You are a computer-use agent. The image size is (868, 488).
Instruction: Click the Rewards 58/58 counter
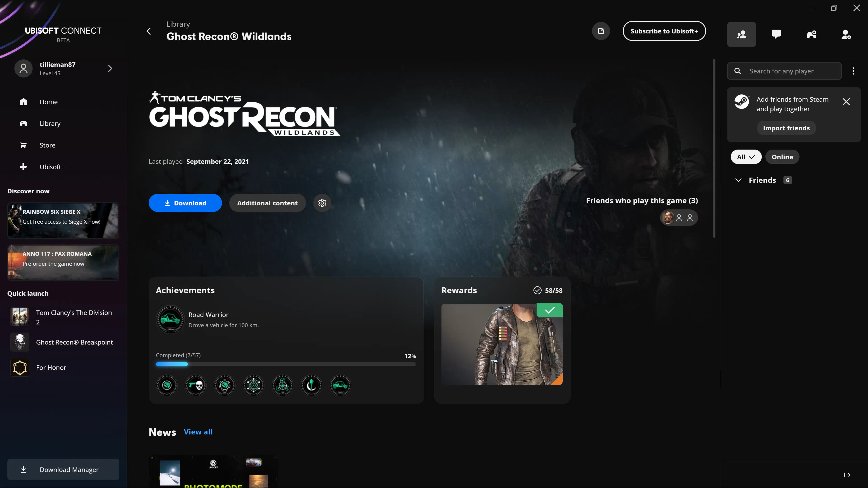coord(548,290)
